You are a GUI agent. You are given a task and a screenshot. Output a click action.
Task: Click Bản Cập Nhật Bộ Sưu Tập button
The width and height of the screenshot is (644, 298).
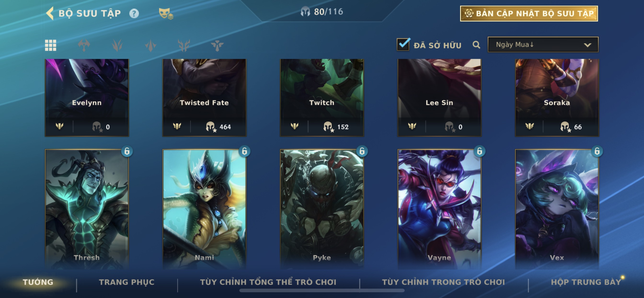529,13
